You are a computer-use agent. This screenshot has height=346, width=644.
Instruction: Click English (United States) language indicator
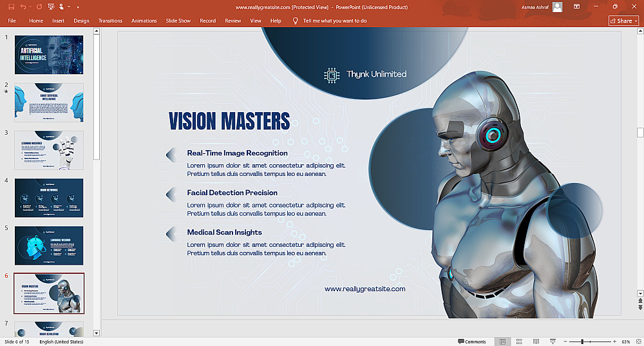pos(61,341)
